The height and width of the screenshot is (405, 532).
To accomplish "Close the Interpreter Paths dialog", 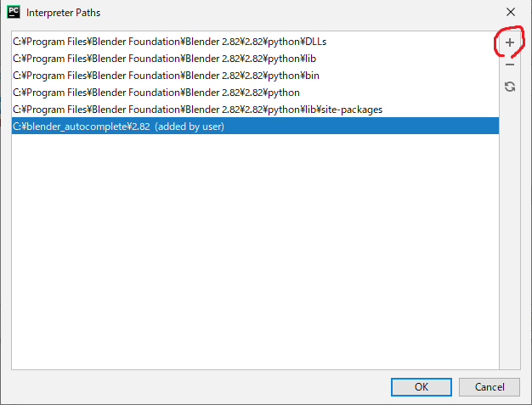I will click(510, 12).
